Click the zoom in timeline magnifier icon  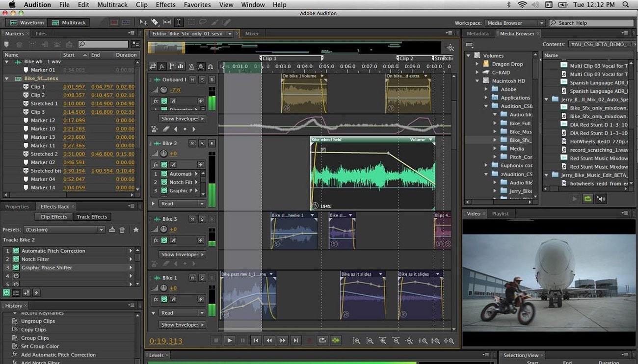[x=357, y=340]
